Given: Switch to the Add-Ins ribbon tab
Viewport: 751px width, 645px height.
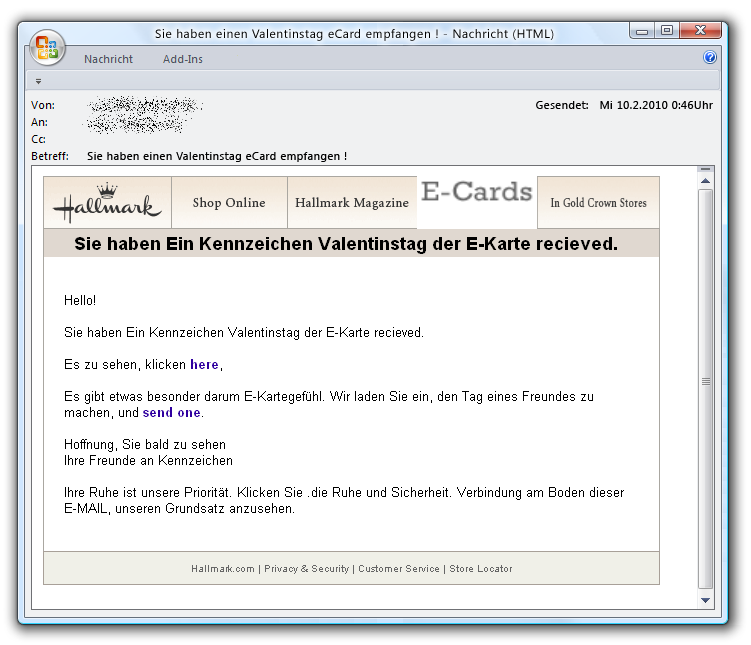Looking at the screenshot, I should pos(182,59).
